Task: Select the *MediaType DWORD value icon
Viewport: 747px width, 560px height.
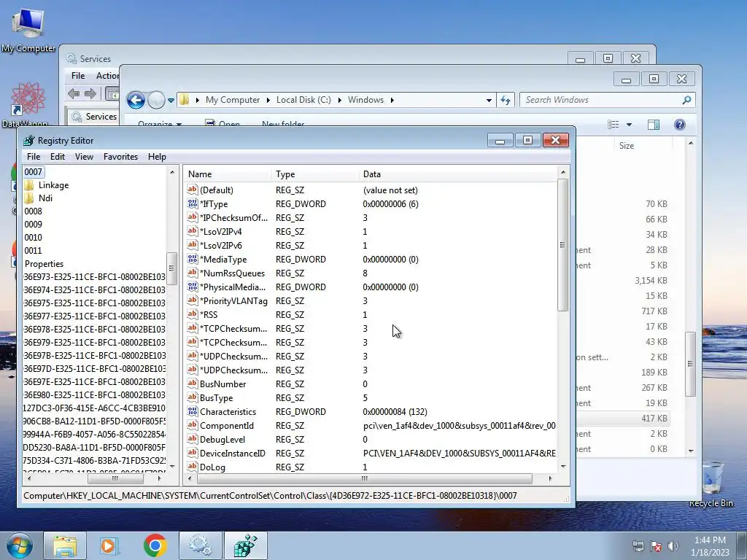Action: [193, 259]
